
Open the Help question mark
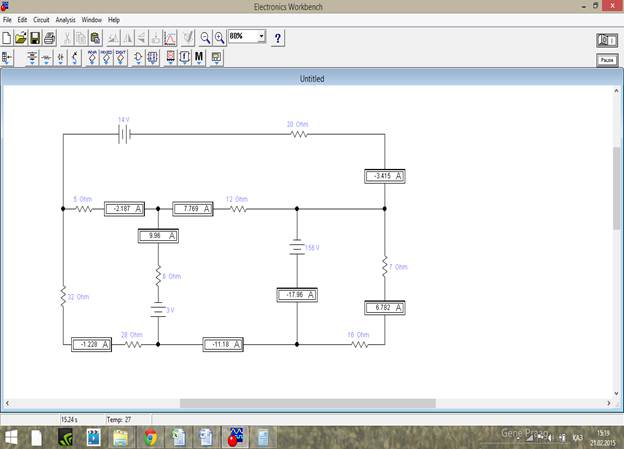pos(278,38)
